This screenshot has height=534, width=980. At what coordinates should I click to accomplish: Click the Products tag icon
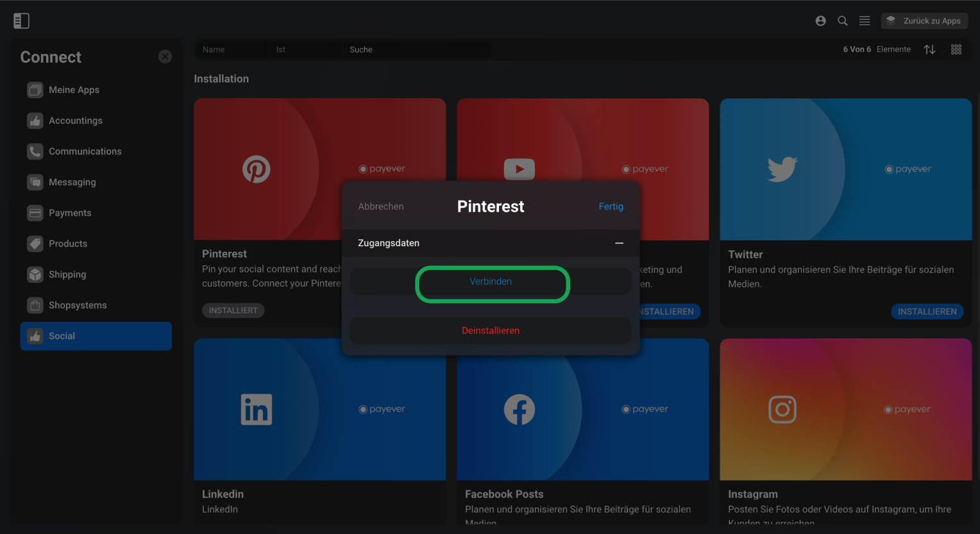coord(35,244)
